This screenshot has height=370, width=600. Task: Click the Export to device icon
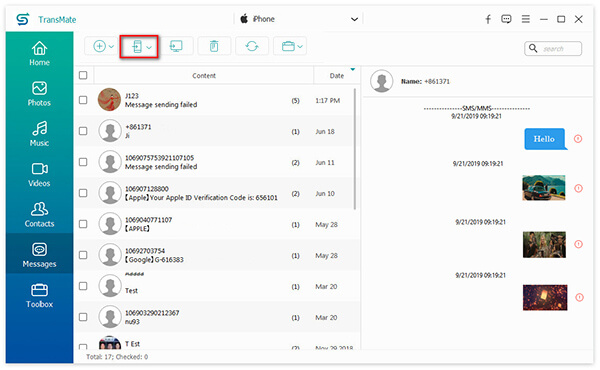(x=137, y=47)
